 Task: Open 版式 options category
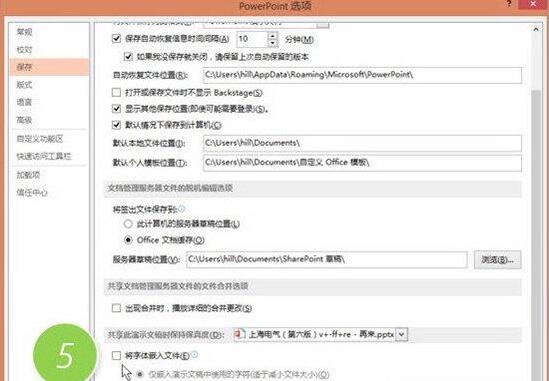click(24, 85)
